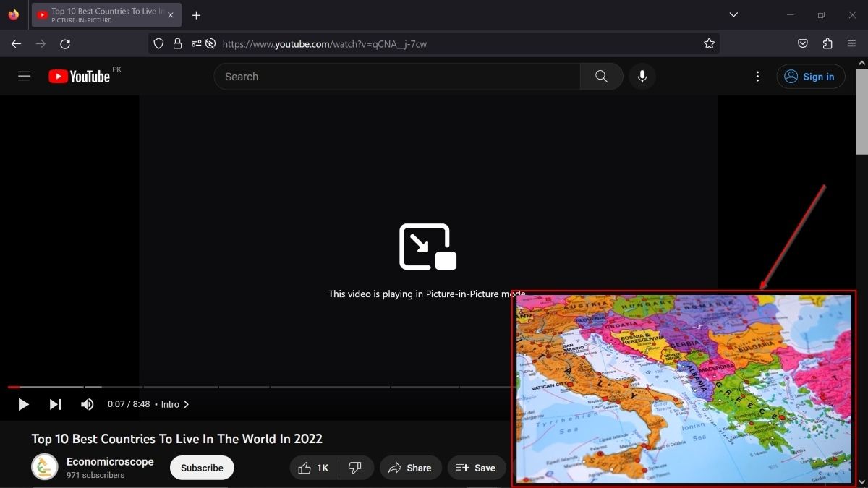868x488 pixels.
Task: Save page to Pocket
Action: pos(803,43)
